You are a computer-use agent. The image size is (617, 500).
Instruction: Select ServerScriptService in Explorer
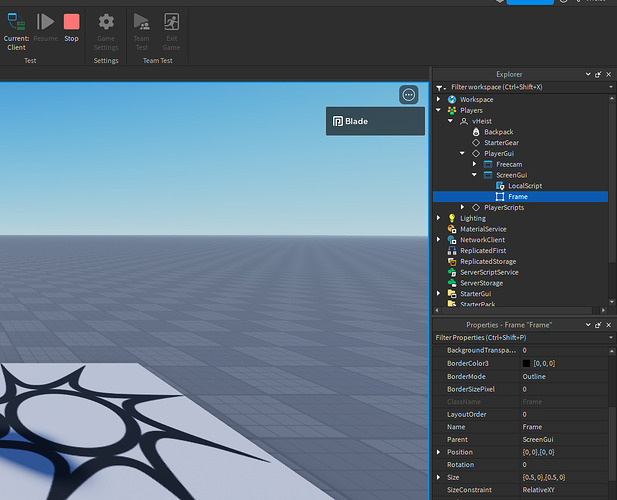pyautogui.click(x=489, y=272)
